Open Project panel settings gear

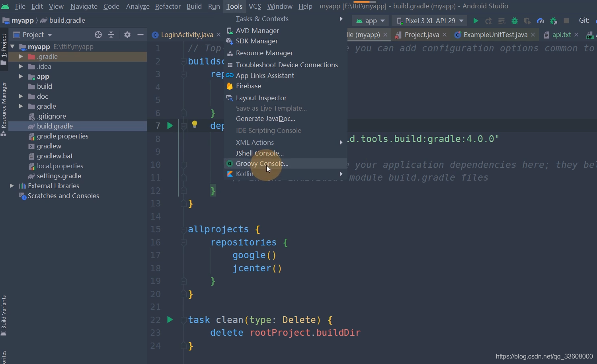pyautogui.click(x=127, y=35)
